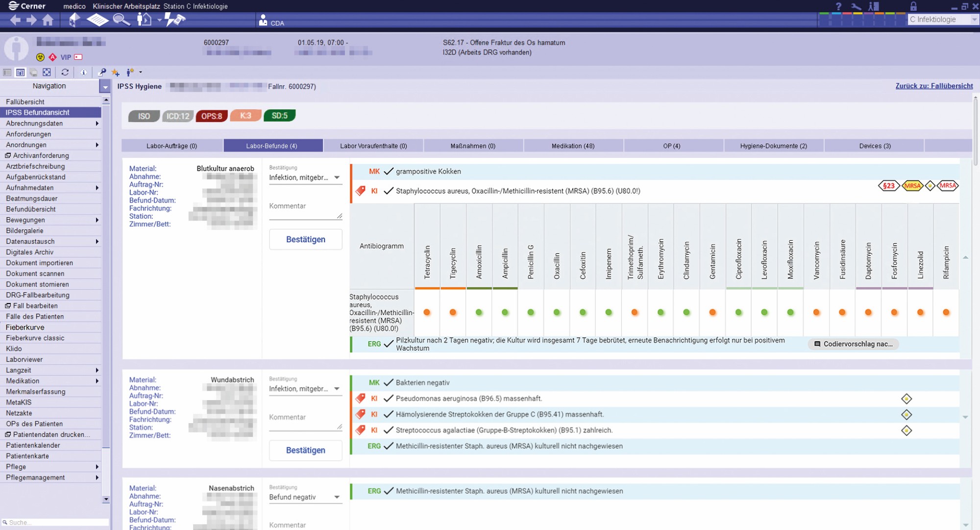Open the C Infektiologie station dropdown
The height and width of the screenshot is (530, 980).
(x=942, y=20)
